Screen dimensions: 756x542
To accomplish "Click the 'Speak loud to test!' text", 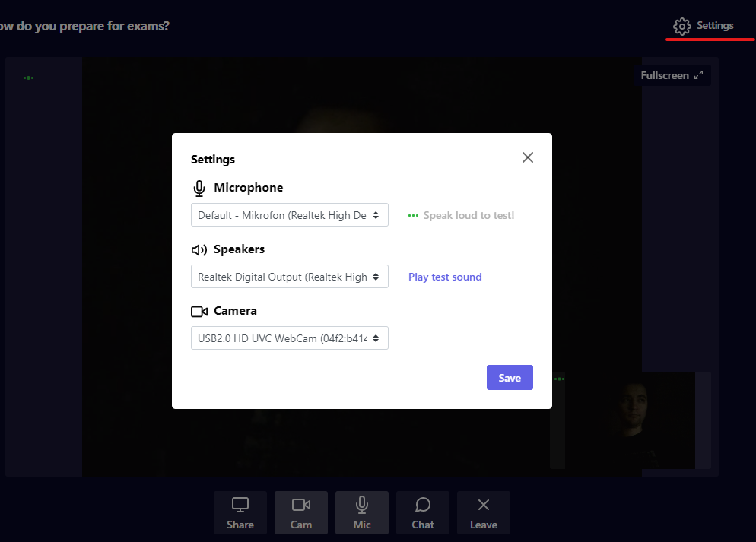I will (469, 215).
